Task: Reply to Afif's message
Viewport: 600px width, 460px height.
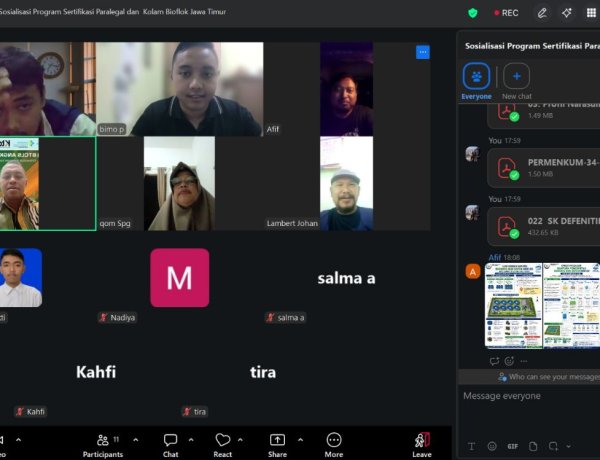Action: 494,361
